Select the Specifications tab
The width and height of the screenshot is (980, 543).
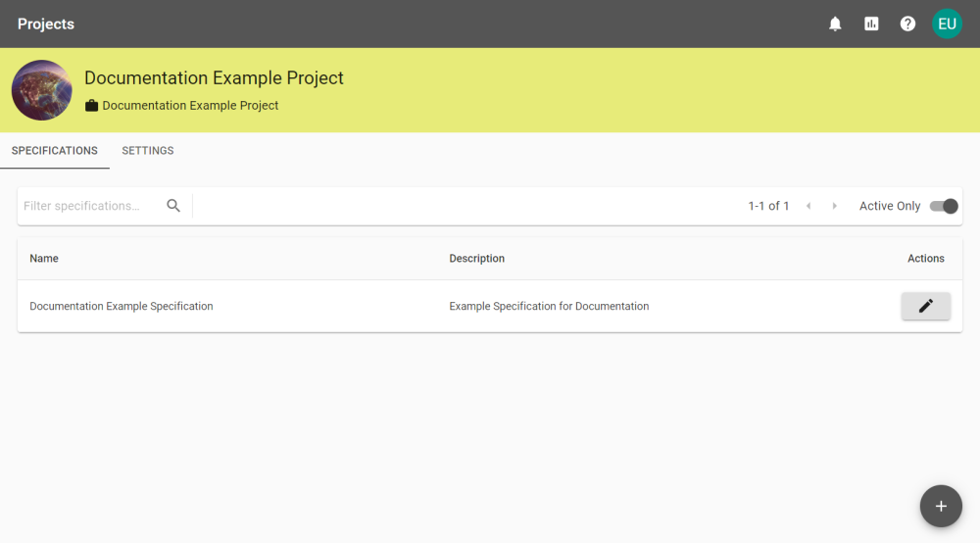tap(54, 151)
